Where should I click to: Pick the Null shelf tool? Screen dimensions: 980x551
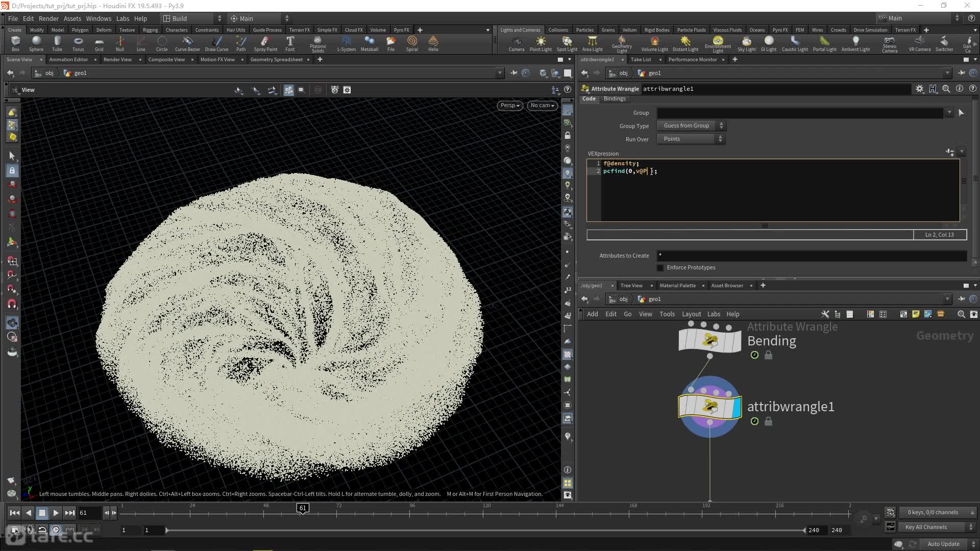click(120, 43)
